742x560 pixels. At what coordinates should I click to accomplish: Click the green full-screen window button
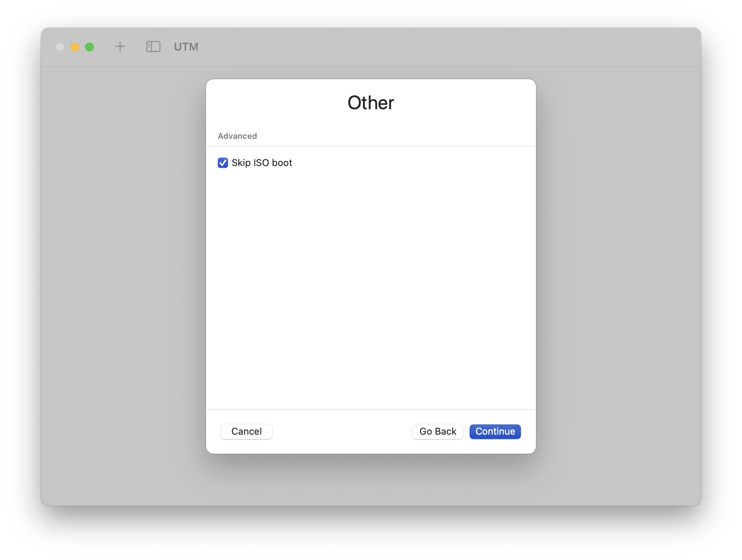(89, 47)
